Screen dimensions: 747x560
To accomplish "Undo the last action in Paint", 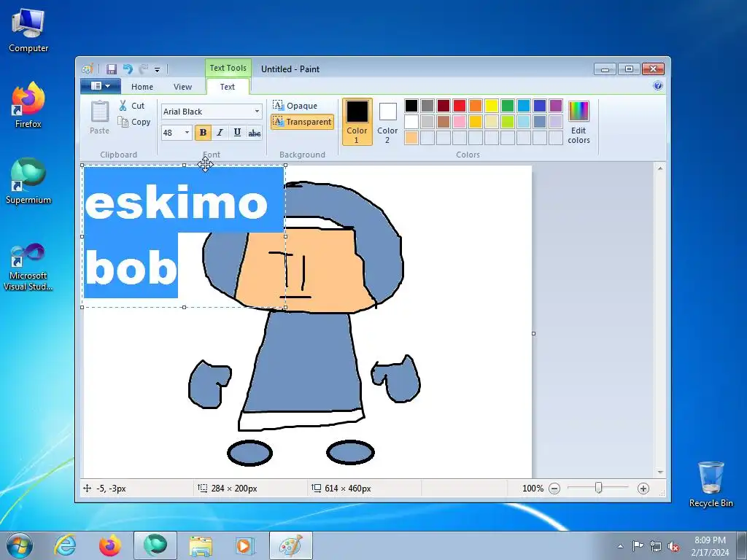I will [x=127, y=69].
